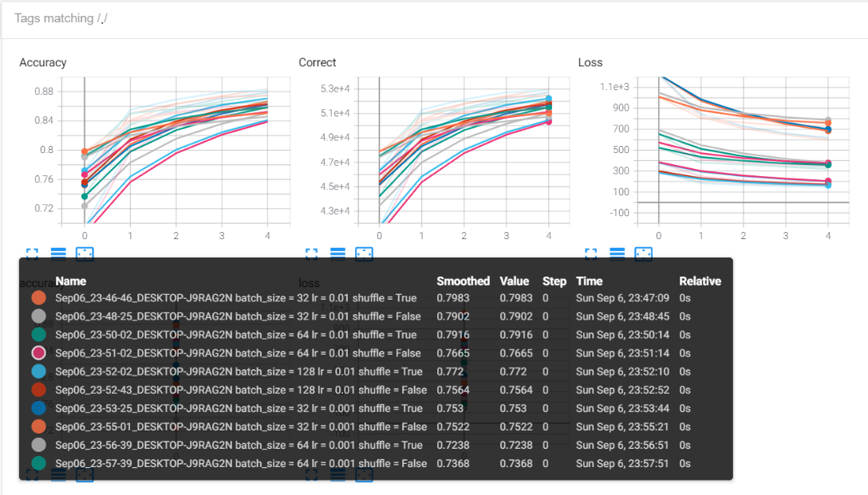The height and width of the screenshot is (495, 868).
Task: Fit the Correct chart domain to data
Action: point(364,253)
